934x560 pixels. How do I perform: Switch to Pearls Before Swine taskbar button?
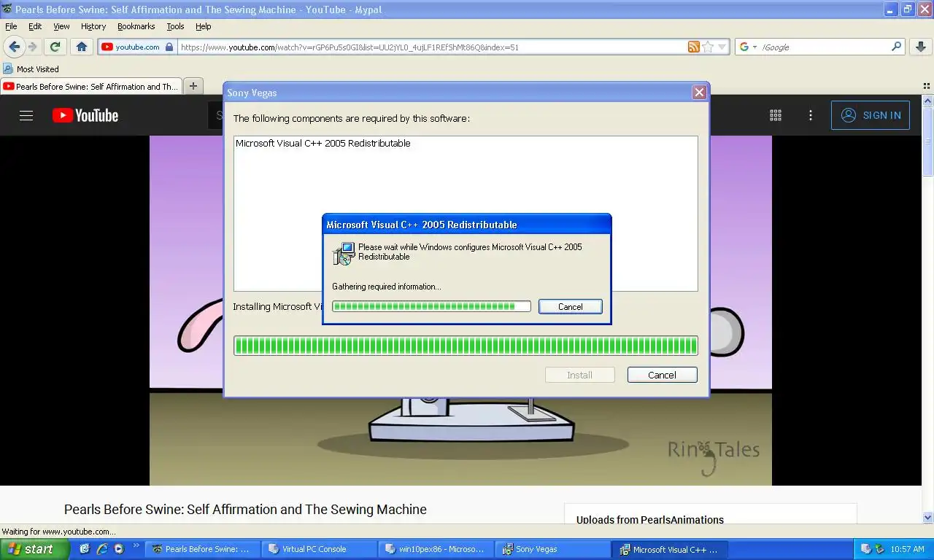pos(203,549)
